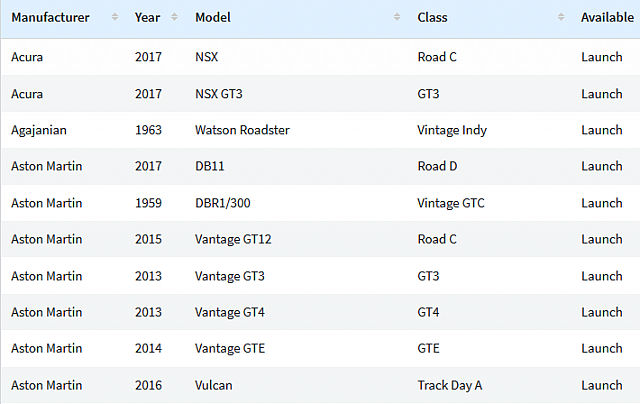640x404 pixels.
Task: Click the Agajanian manufacturer cell
Action: [39, 130]
